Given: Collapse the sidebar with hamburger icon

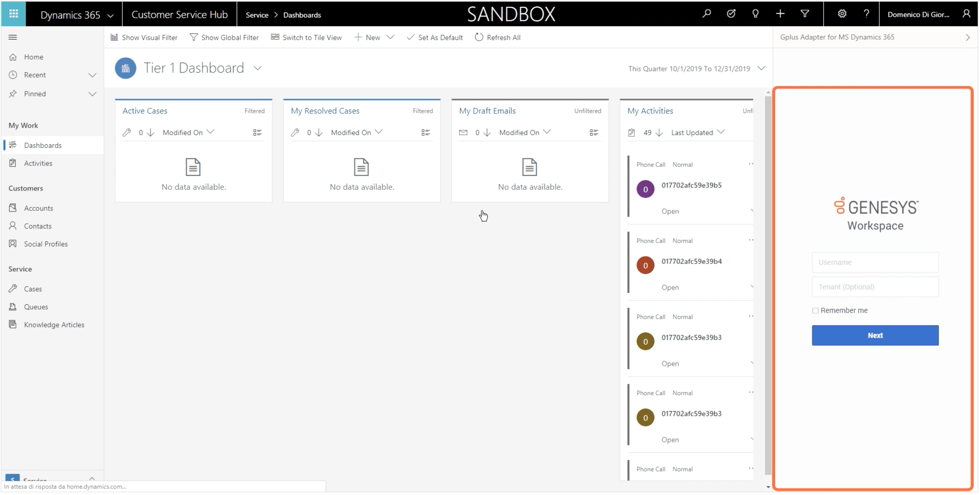Looking at the screenshot, I should pos(13,37).
